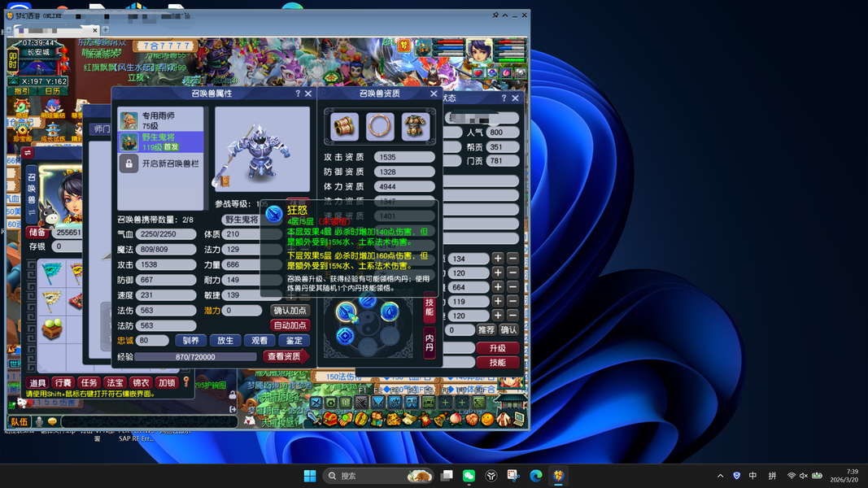Click the 鉴定 button
The image size is (868, 488).
coord(294,340)
